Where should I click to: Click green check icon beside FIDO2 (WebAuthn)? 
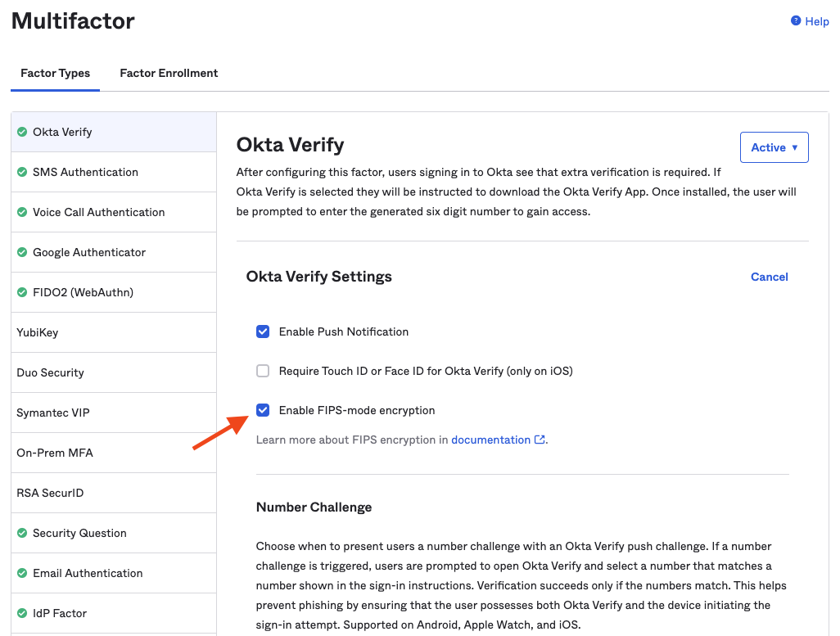pyautogui.click(x=22, y=292)
